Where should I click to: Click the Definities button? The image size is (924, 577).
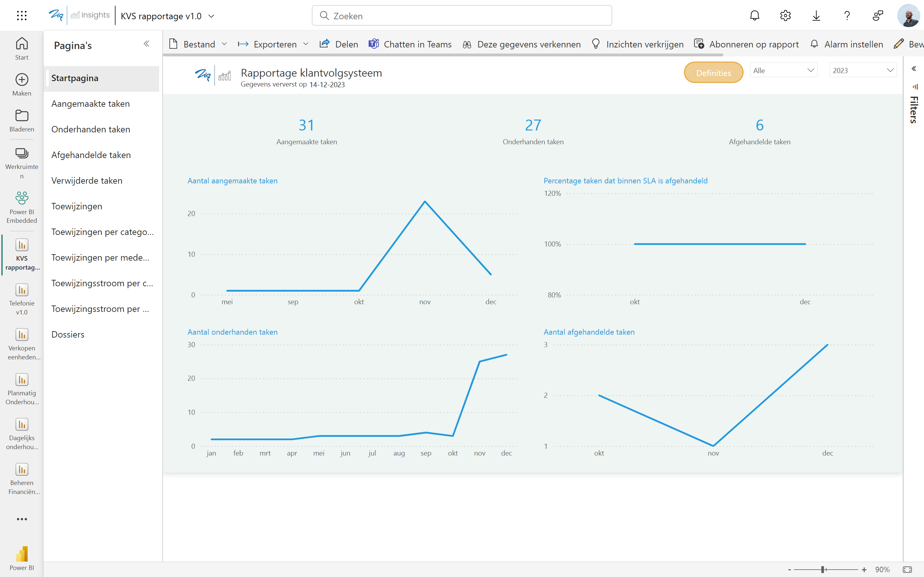tap(713, 72)
